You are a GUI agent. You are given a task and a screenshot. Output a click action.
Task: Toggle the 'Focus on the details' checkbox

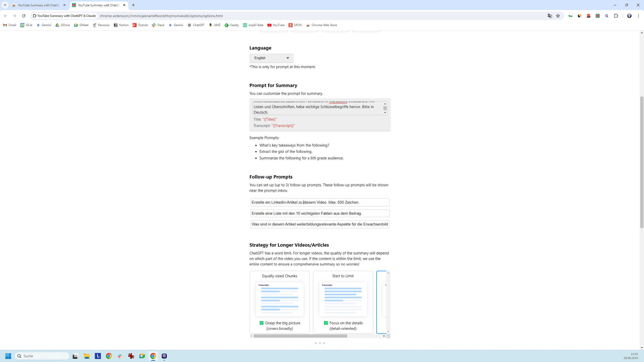(326, 323)
